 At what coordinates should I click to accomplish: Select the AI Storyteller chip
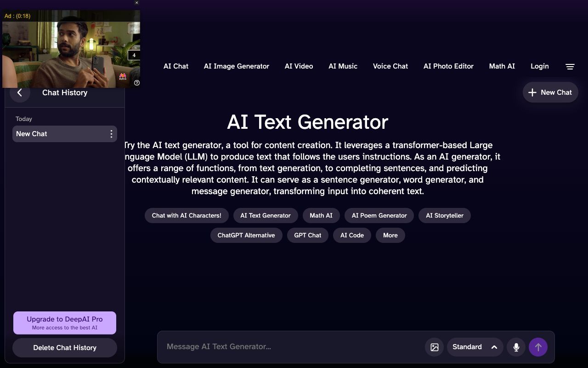click(445, 216)
